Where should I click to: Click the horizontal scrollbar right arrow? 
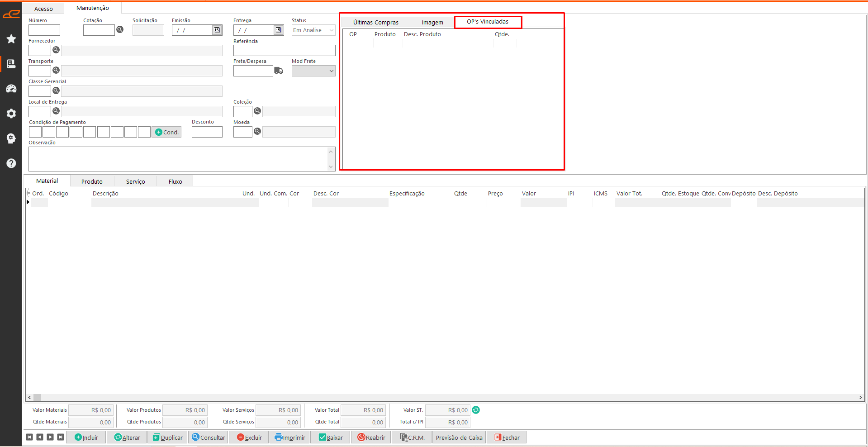(x=860, y=397)
